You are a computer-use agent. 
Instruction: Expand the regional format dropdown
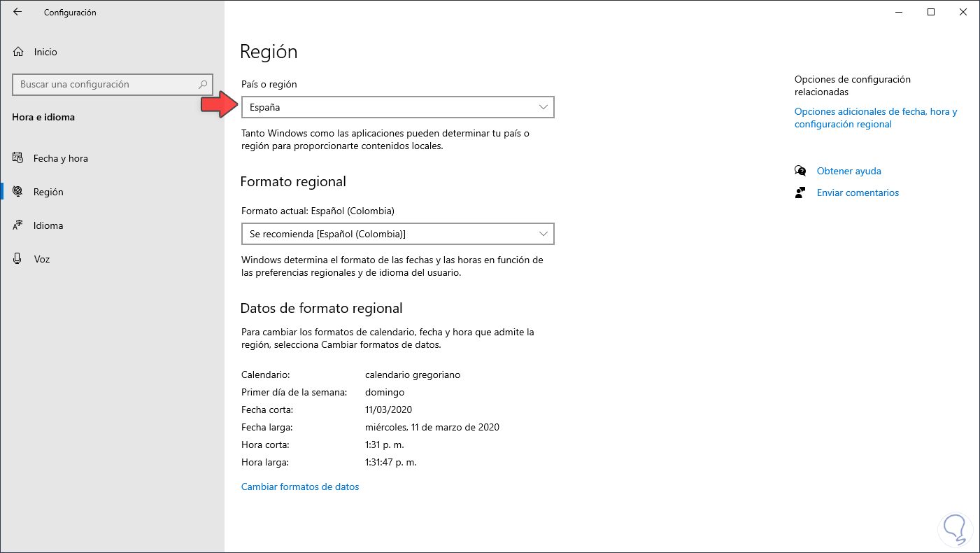click(x=397, y=233)
